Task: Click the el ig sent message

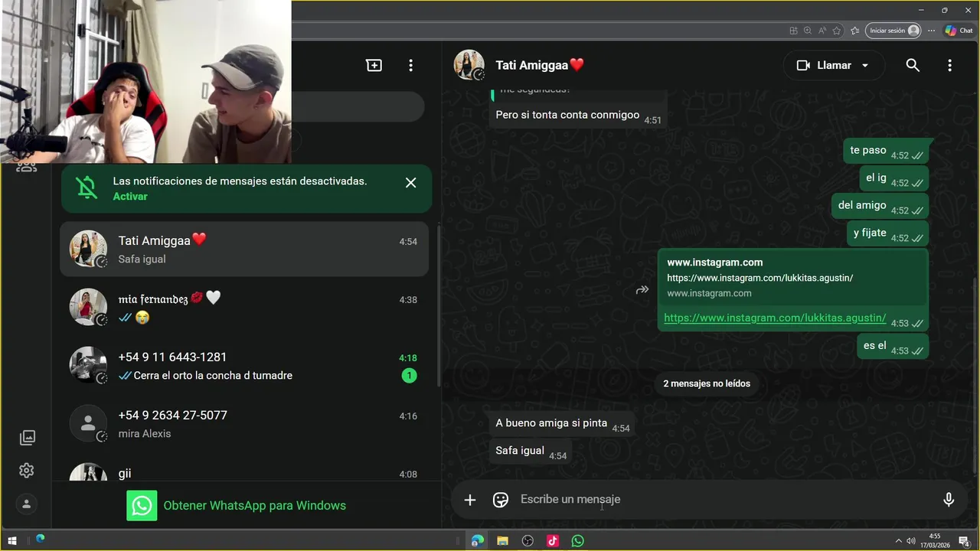Action: [894, 178]
